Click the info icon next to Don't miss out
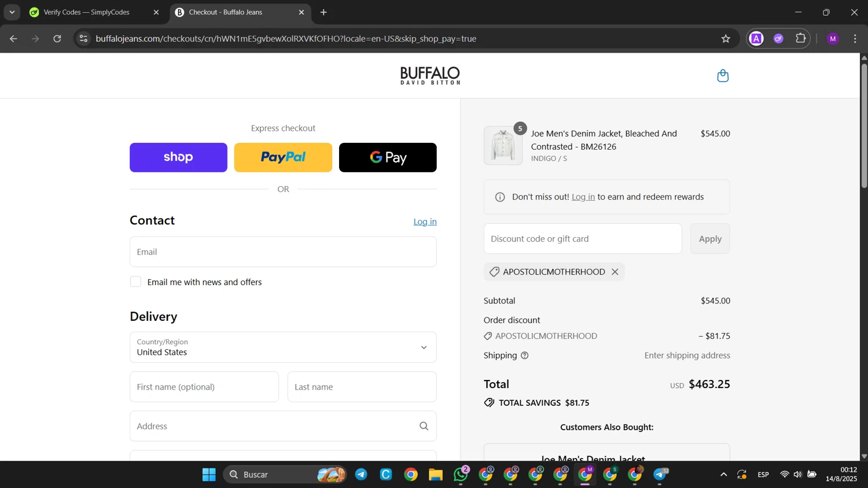868x488 pixels. 500,197
